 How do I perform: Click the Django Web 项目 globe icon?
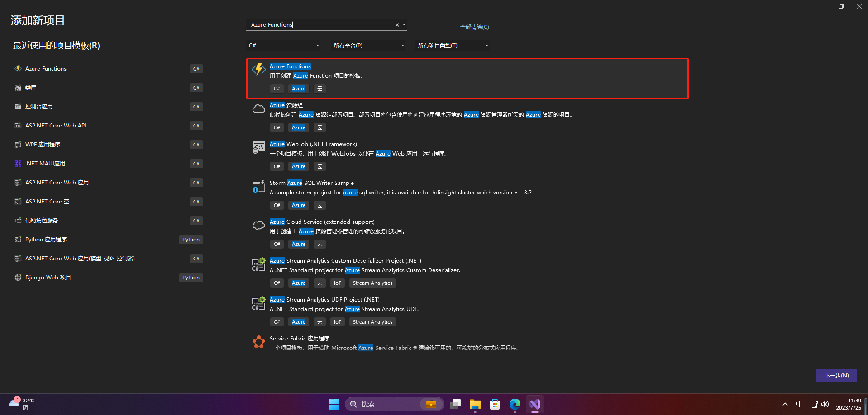coord(18,278)
